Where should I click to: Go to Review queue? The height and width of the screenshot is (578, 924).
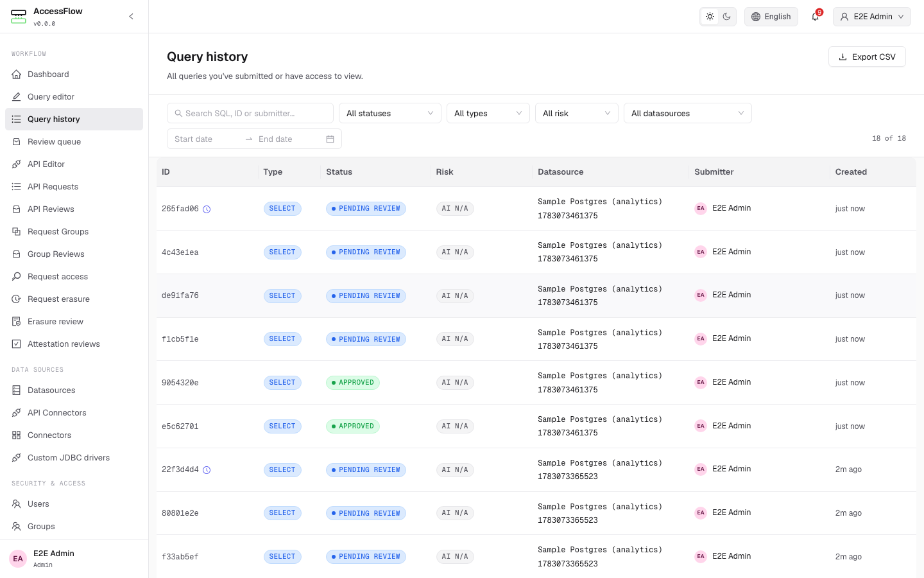[x=74, y=142]
